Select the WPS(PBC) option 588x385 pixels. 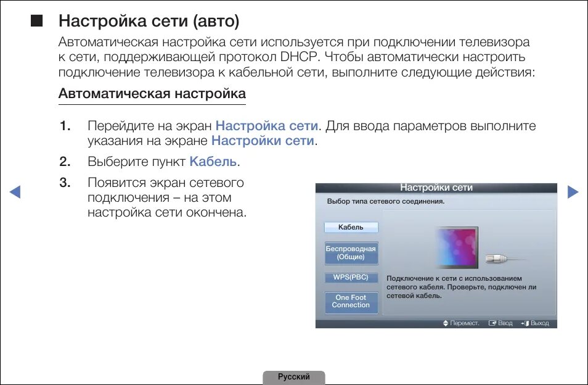click(351, 277)
